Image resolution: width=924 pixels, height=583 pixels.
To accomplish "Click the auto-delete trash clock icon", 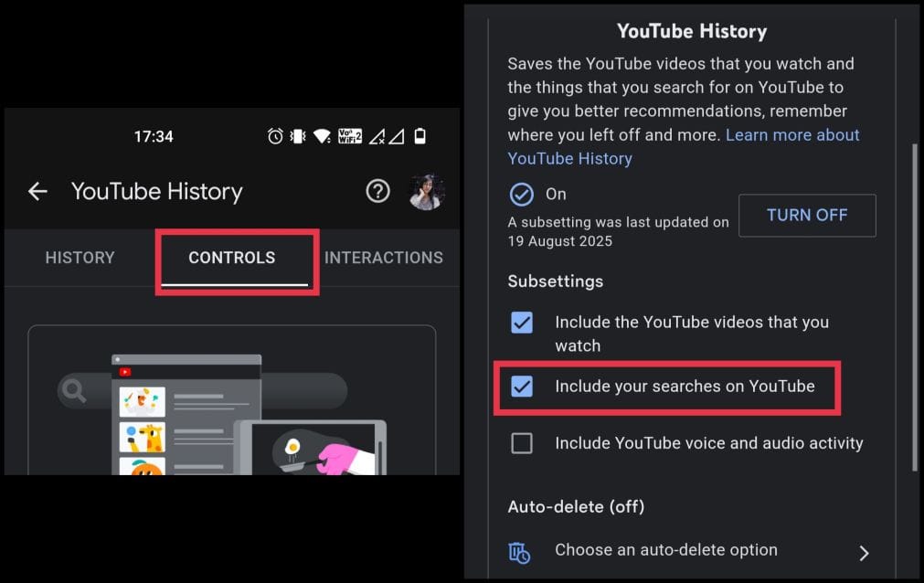I will [x=519, y=552].
